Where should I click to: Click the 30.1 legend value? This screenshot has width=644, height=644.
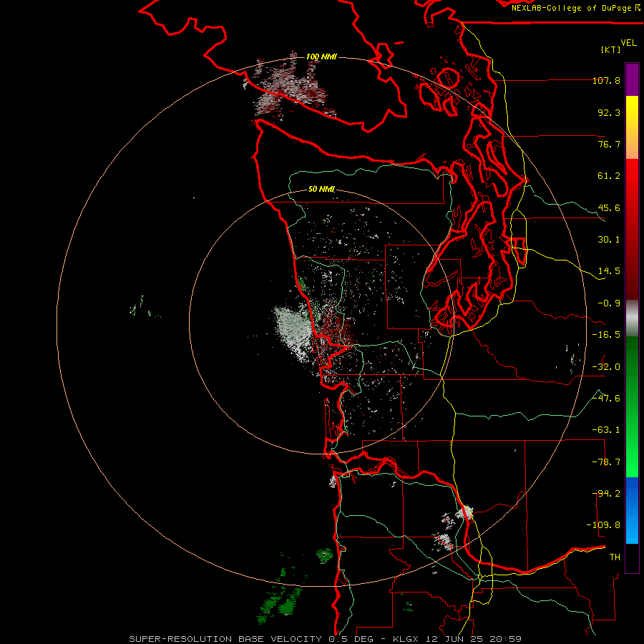click(x=609, y=240)
